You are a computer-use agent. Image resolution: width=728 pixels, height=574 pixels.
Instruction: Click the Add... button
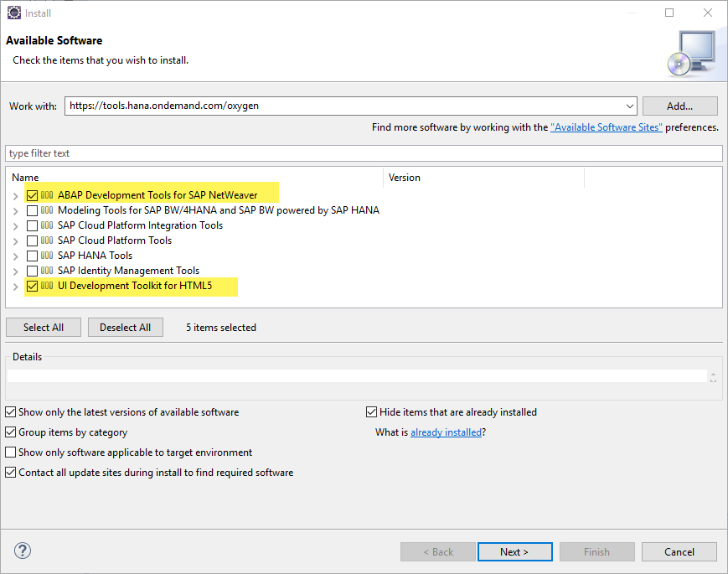pyautogui.click(x=679, y=106)
